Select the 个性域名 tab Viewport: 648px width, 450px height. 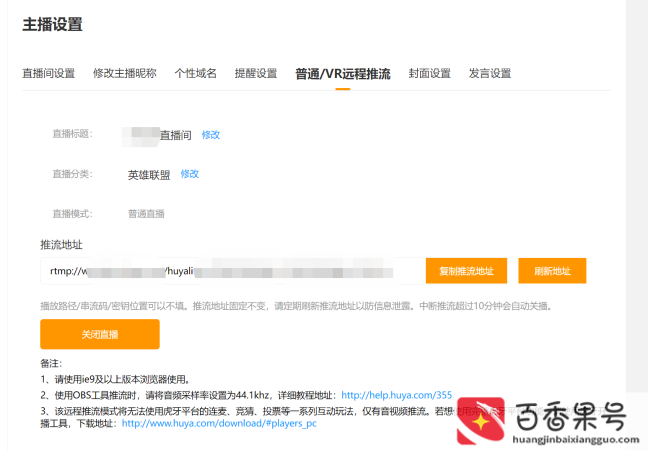click(x=195, y=74)
